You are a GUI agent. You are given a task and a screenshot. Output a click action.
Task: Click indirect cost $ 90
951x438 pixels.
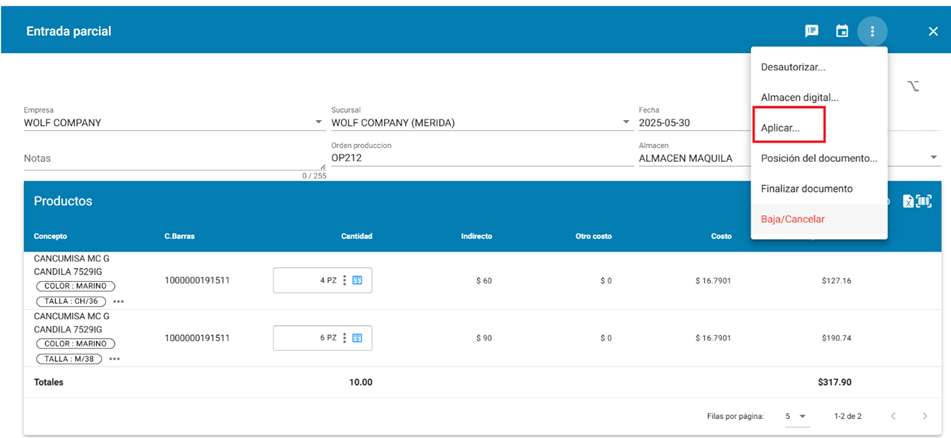484,339
